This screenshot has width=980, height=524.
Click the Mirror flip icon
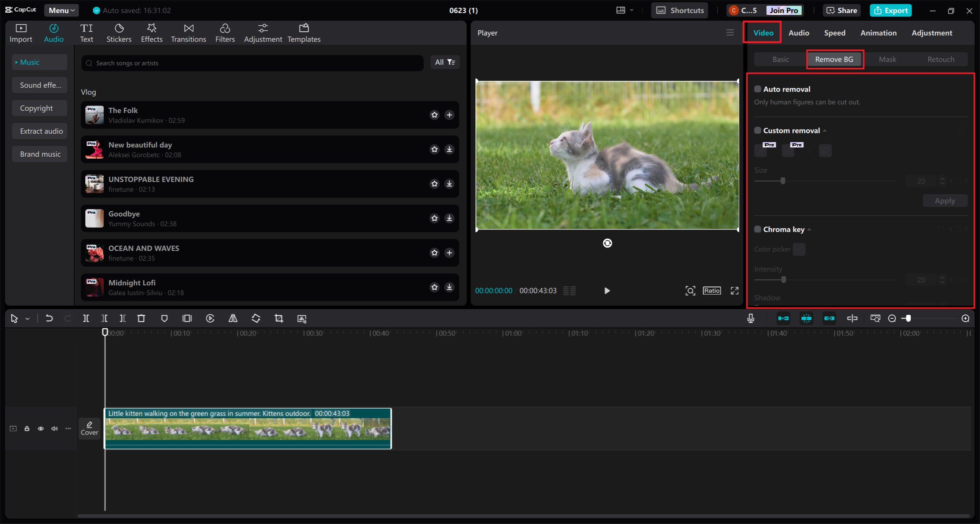[x=233, y=318]
